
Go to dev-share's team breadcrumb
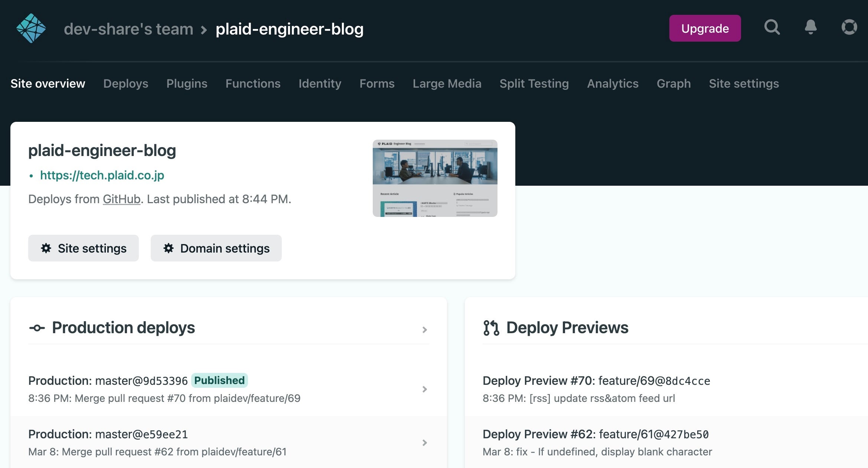point(128,29)
